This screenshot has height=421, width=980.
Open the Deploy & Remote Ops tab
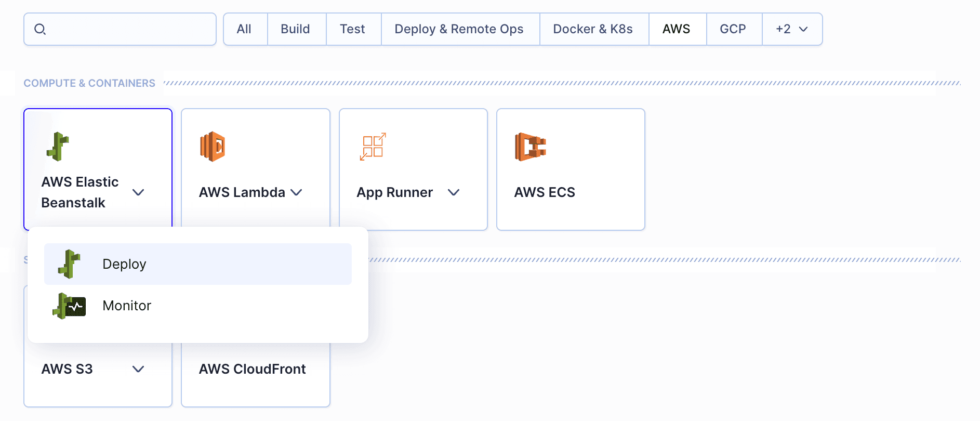coord(459,29)
